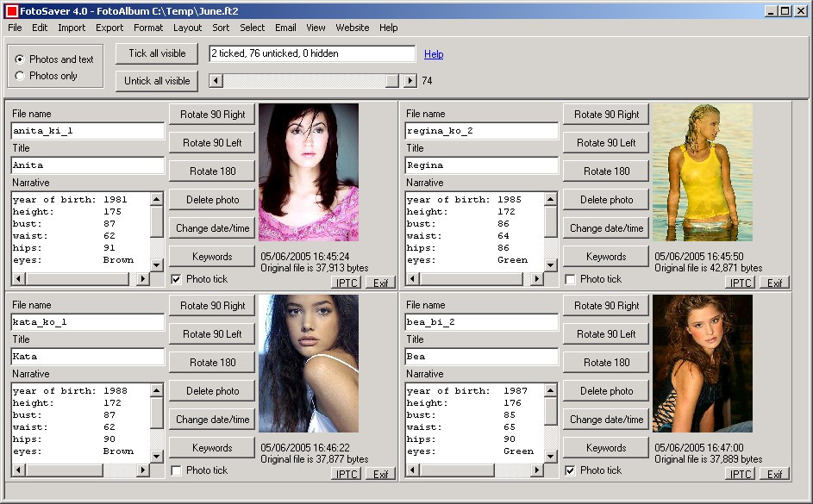813x504 pixels.
Task: Rotate the anita_ki_1 photo 90 right
Action: tap(213, 115)
